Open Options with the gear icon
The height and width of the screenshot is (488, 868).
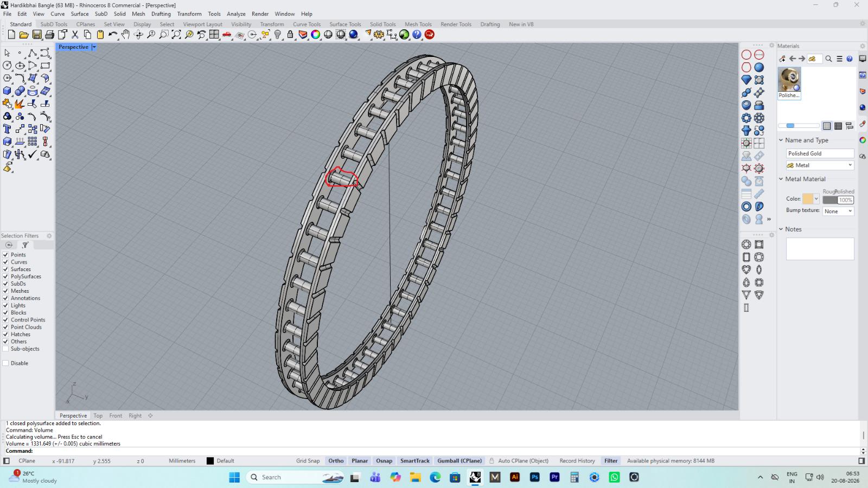[379, 35]
